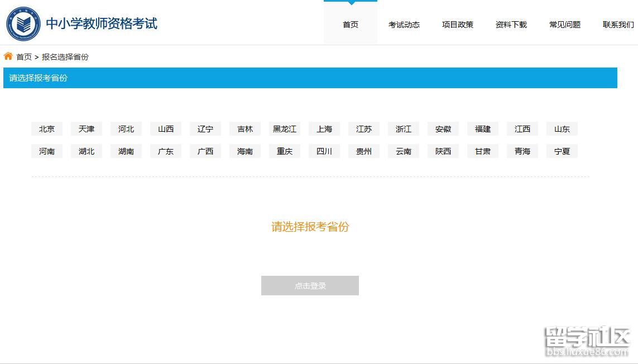The height and width of the screenshot is (364, 638).
Task: Return to 首页 via the navigation bar
Action: [351, 25]
